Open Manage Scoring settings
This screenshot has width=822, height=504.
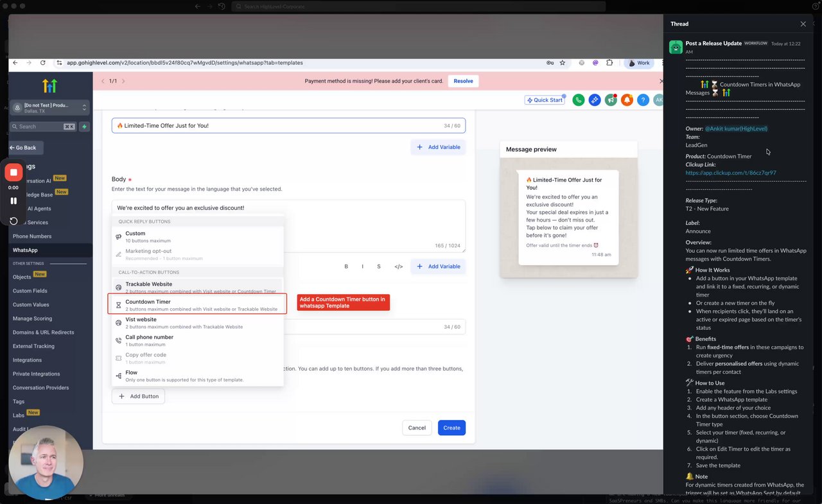32,318
